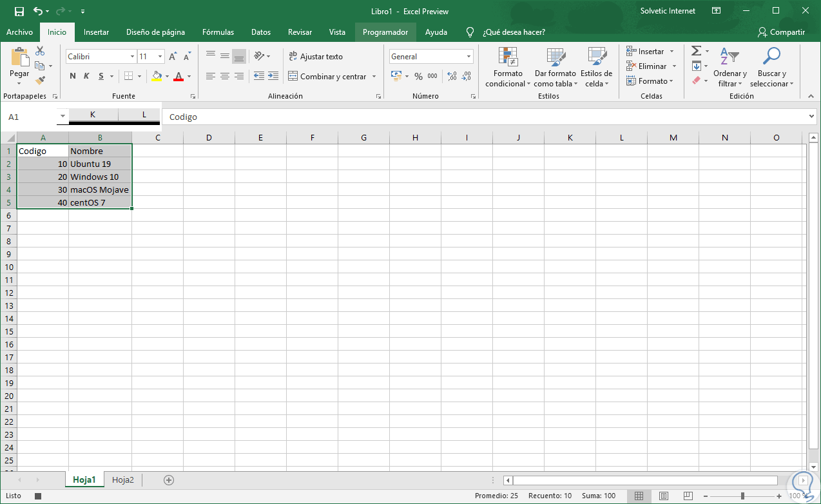Decrease font size with the smaller A

tap(188, 57)
